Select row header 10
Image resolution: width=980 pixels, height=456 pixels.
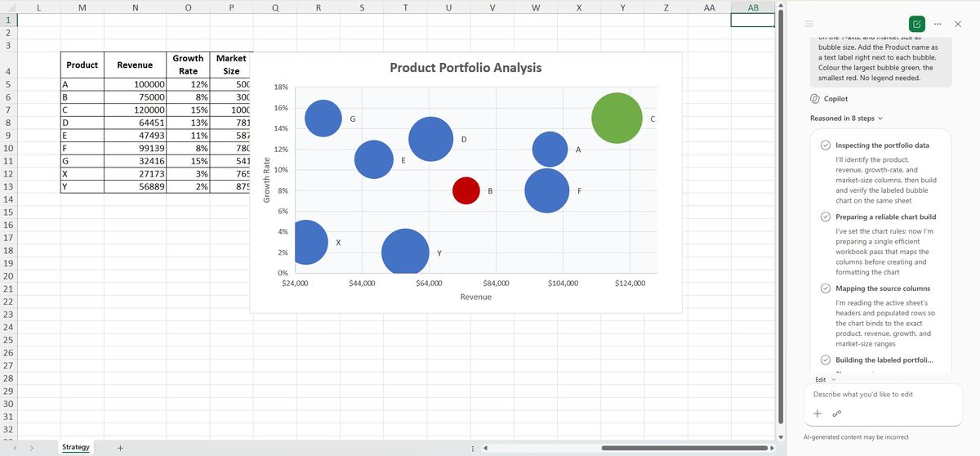(x=7, y=149)
